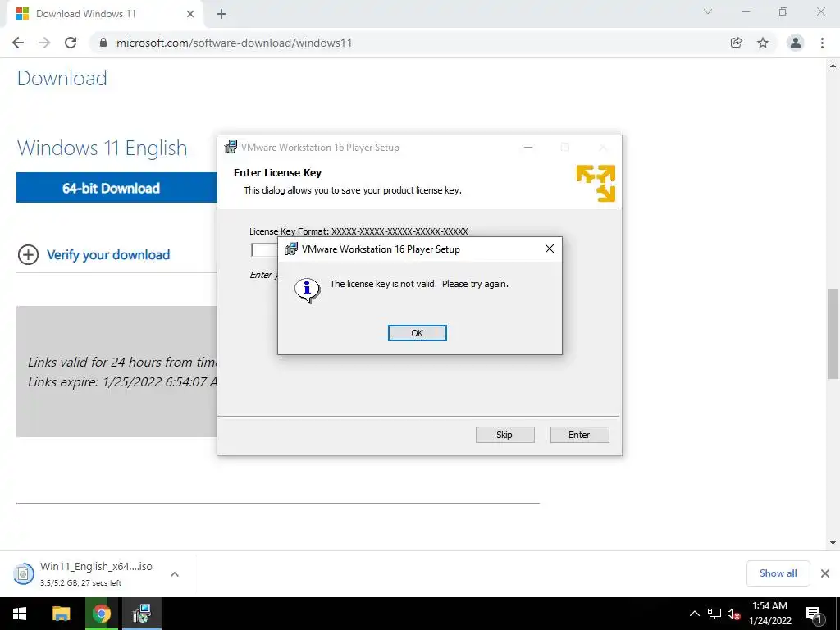Click the License Key Format label
840x630 pixels.
pyautogui.click(x=358, y=231)
